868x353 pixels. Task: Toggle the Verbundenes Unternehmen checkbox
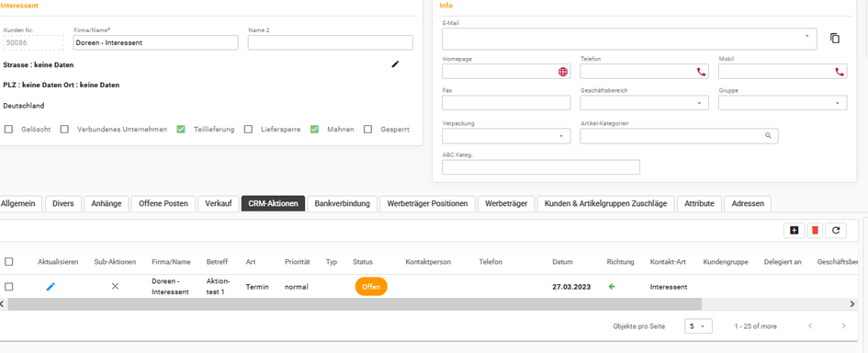click(65, 129)
